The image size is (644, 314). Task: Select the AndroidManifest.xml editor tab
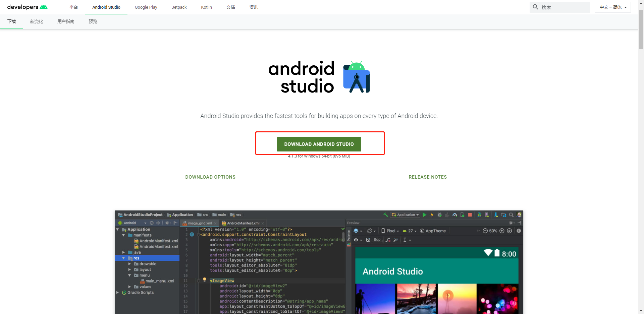coord(243,223)
